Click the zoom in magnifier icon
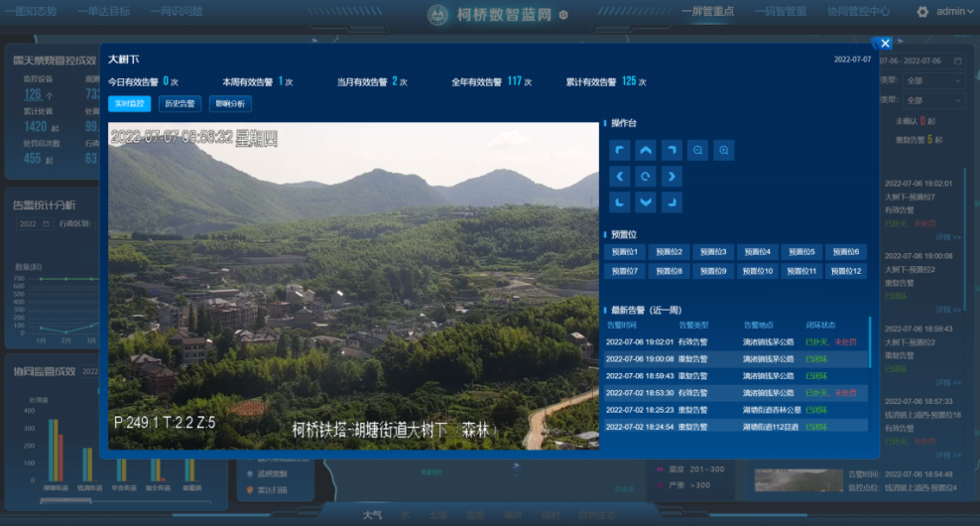 click(x=724, y=151)
